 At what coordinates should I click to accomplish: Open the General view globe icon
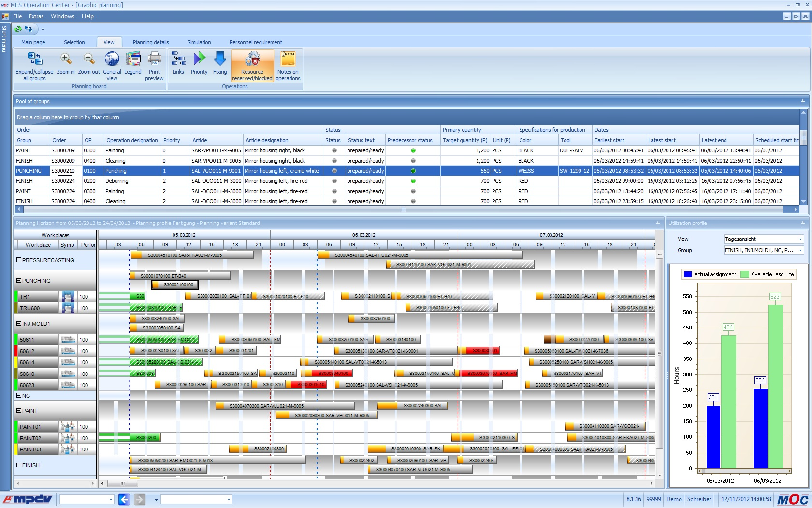click(112, 60)
